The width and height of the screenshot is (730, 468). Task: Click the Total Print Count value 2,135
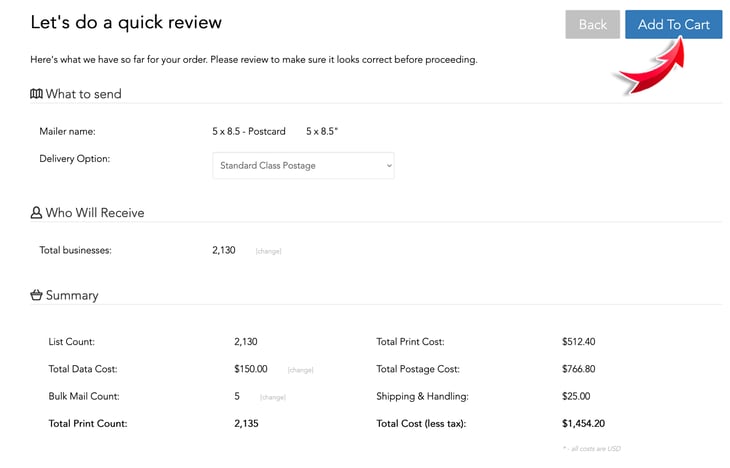[246, 424]
